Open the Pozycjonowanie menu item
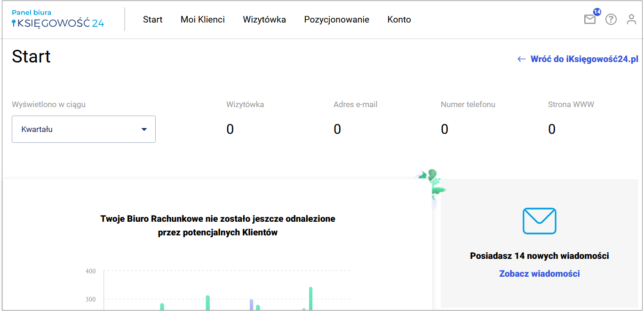Screen dimensions: 644x311 pyautogui.click(x=336, y=20)
